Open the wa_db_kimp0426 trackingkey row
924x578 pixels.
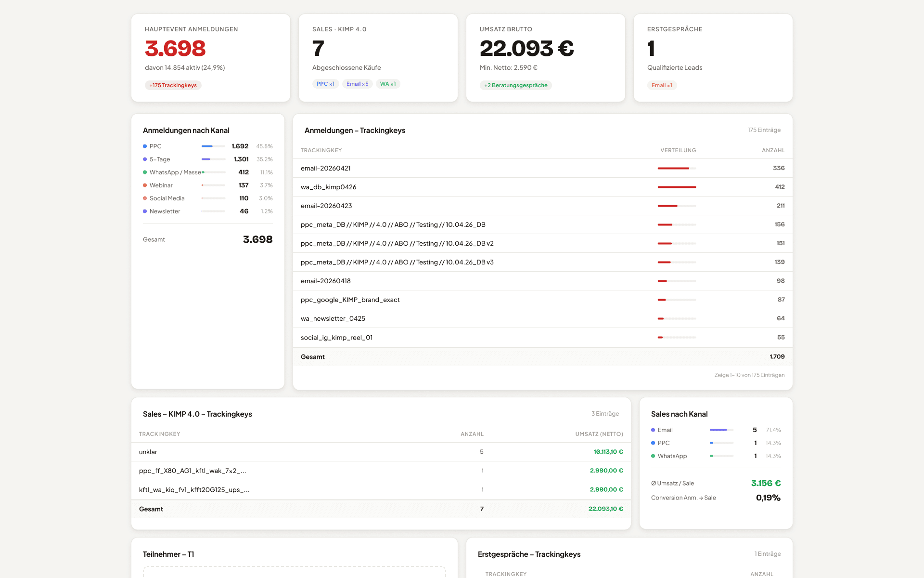(329, 187)
